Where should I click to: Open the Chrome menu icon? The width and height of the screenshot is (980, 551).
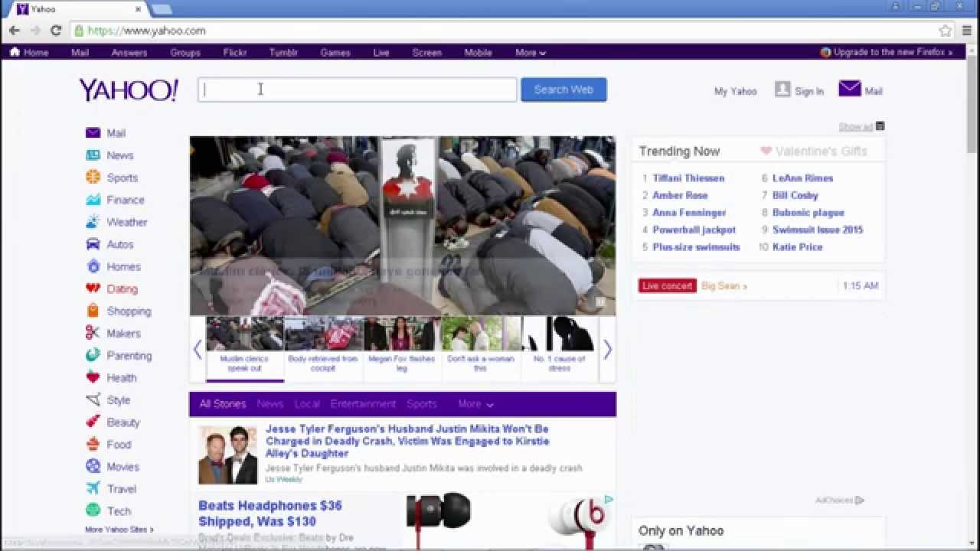968,31
